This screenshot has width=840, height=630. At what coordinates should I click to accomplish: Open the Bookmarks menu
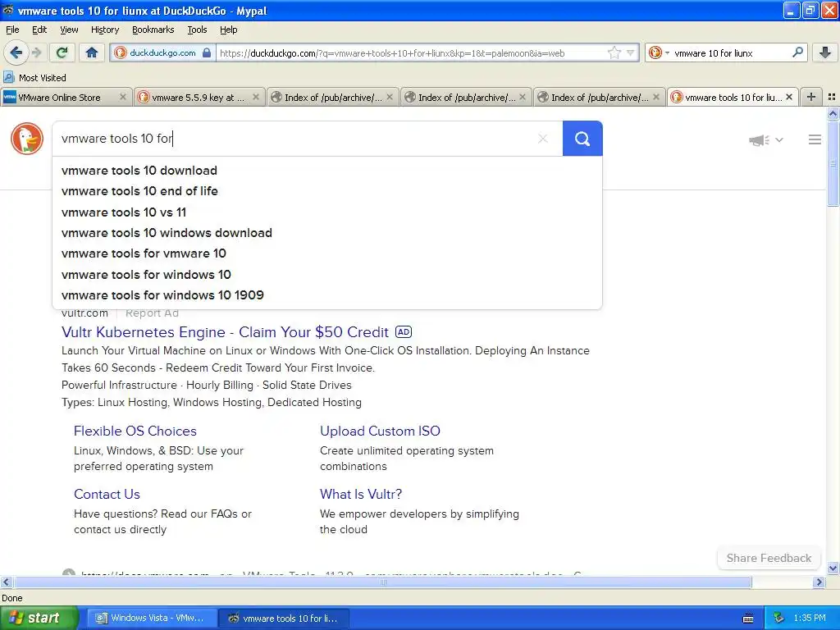click(153, 30)
